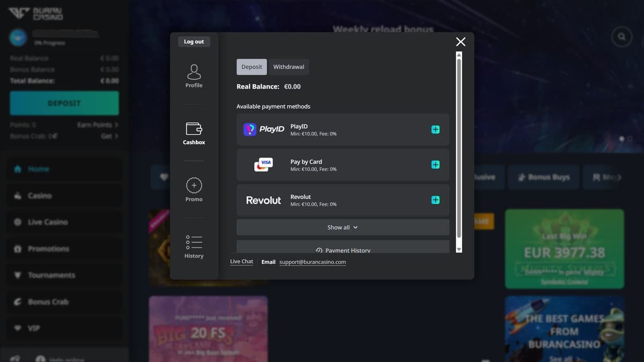Screen dimensions: 644x362
Task: Click the Visa Mastercard card logo
Action: pyautogui.click(x=264, y=165)
